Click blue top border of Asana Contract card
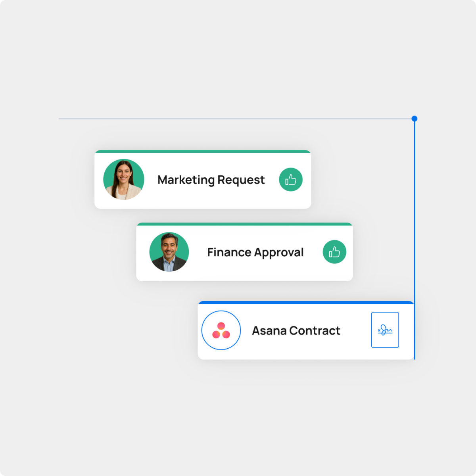The image size is (476, 476). (305, 303)
